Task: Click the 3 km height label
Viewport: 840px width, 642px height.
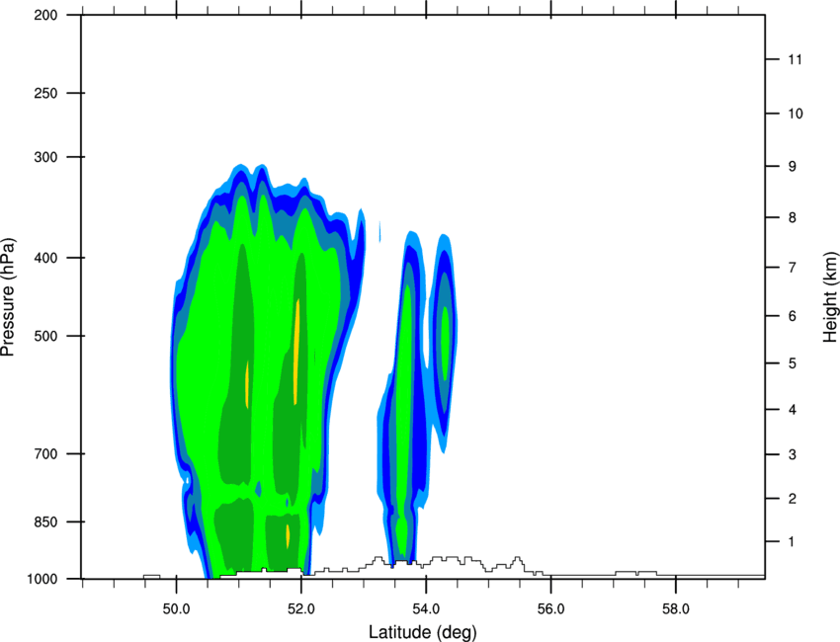Action: [x=793, y=454]
